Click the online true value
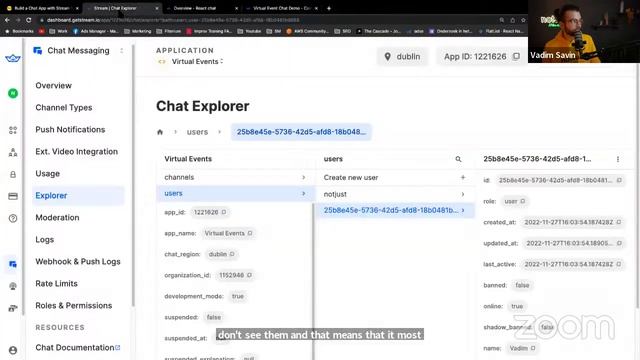Viewport: 640px width, 360px height. [517, 306]
